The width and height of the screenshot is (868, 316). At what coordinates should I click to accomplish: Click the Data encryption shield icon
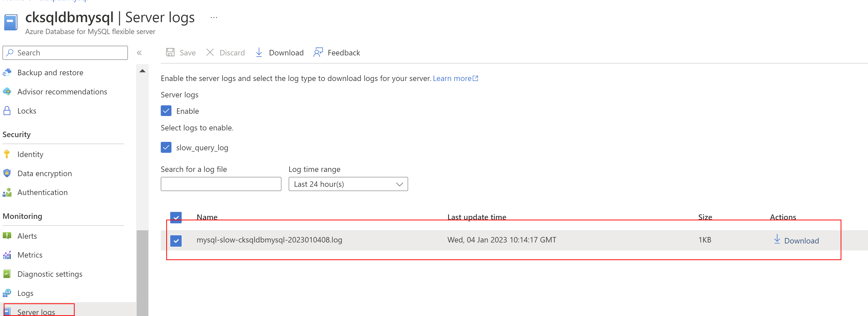click(x=7, y=173)
